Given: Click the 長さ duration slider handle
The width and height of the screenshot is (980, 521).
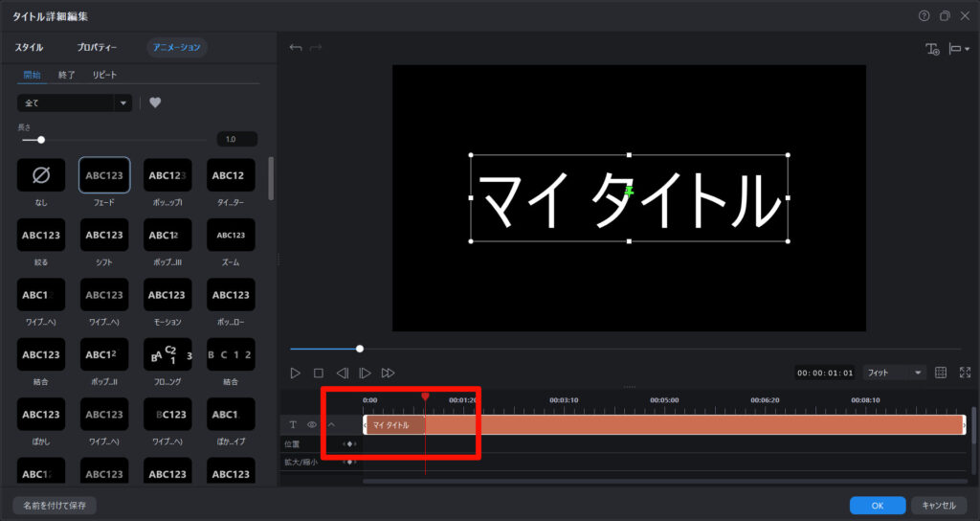Looking at the screenshot, I should pos(41,140).
